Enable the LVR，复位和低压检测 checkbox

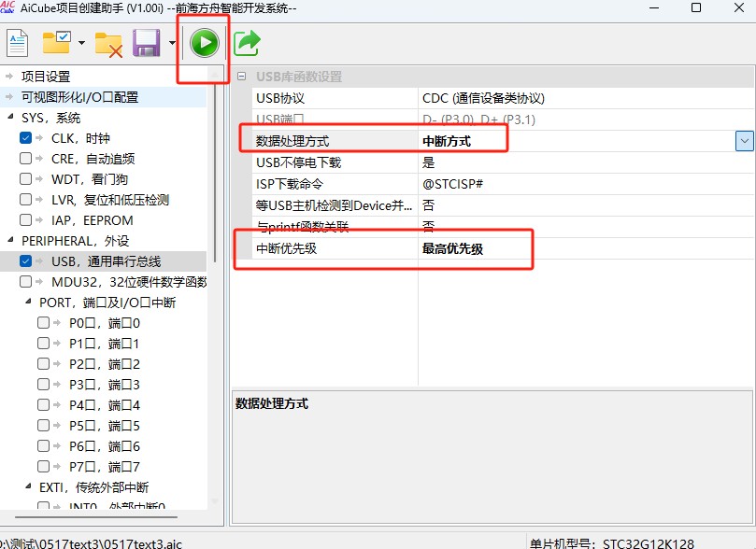[25, 200]
